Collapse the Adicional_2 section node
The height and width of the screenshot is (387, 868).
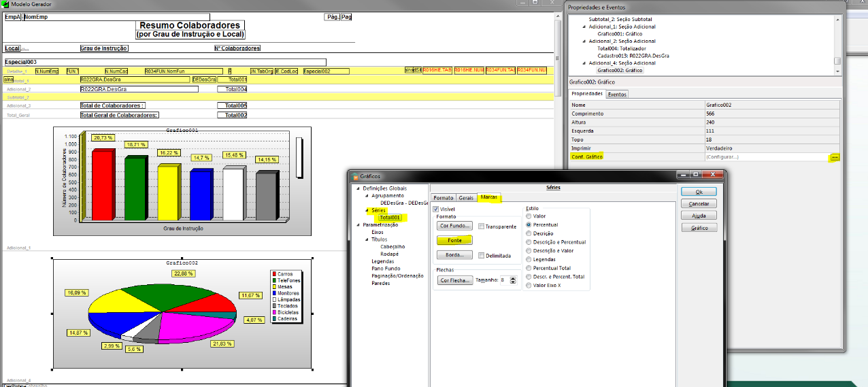tap(584, 41)
